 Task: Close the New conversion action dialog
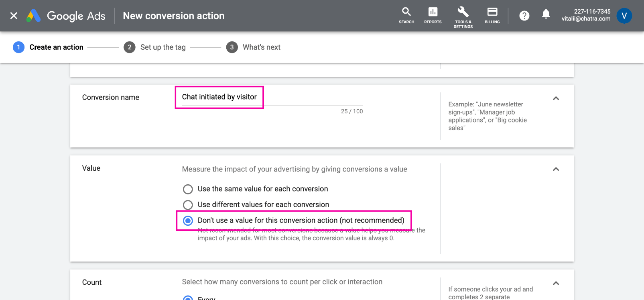pyautogui.click(x=14, y=16)
